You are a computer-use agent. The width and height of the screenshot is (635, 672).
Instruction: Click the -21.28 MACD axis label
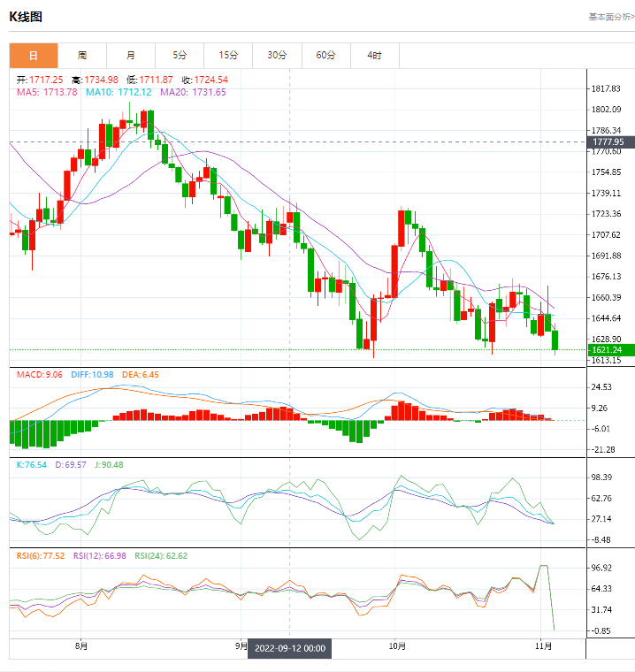603,449
